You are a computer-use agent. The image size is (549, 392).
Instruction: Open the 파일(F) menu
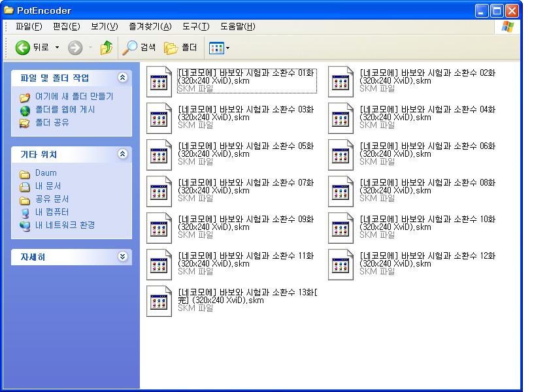click(x=29, y=26)
